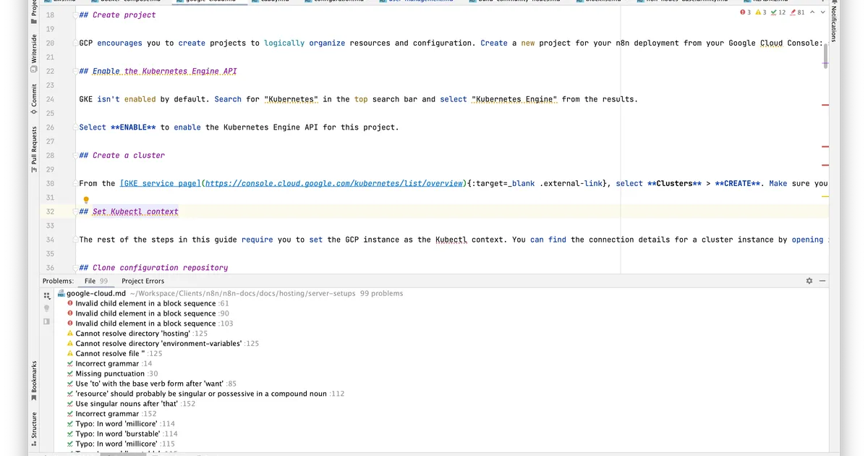Click the grammar issues indicator showing 12
Screen dimensions: 868x456
click(x=778, y=13)
